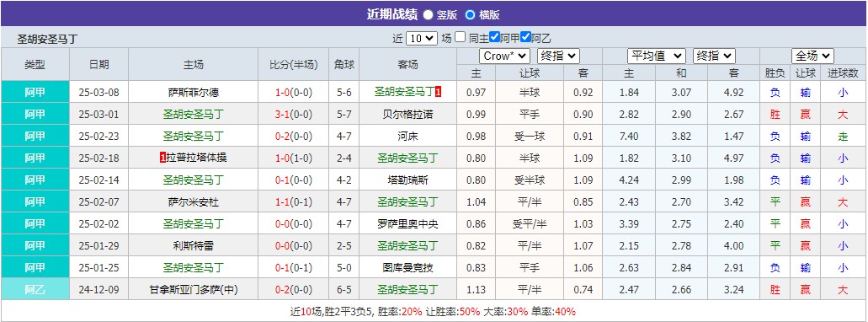Viewport: 868px width, 322px height.
Task: Click the 阿甲 league tag on the 25-01-25 row
Action: [x=35, y=267]
